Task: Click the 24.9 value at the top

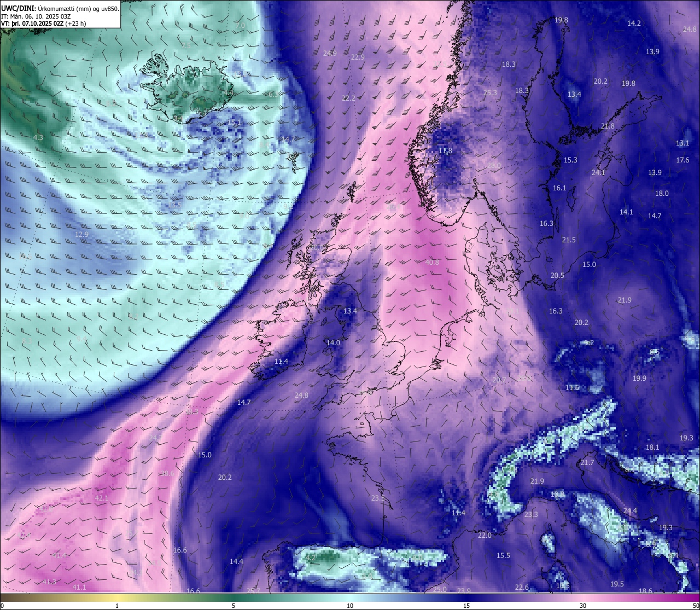Action: point(330,53)
